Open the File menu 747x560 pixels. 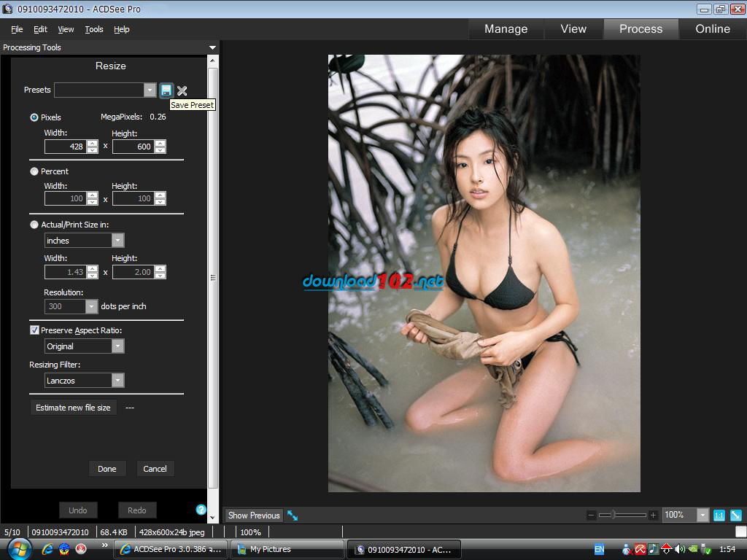tap(17, 29)
